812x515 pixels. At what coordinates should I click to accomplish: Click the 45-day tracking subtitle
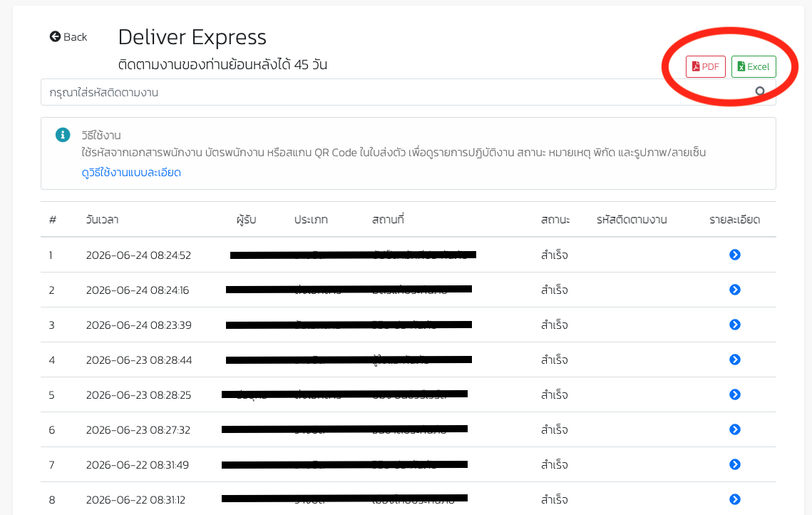[222, 65]
